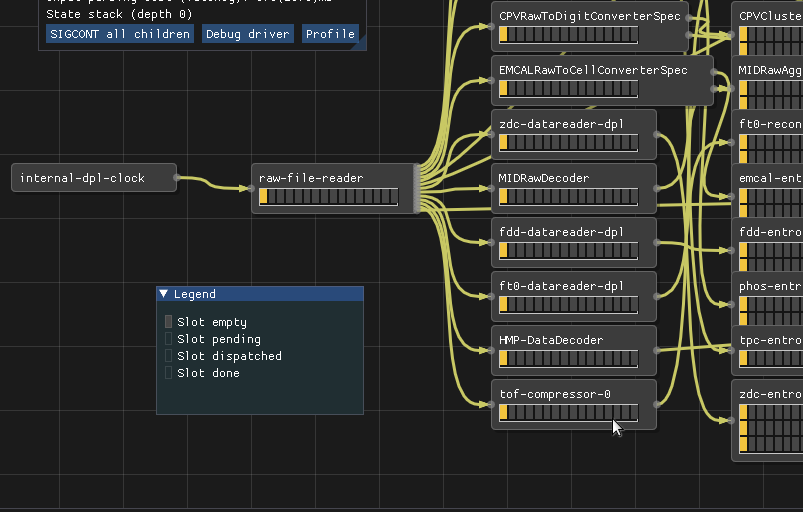The image size is (803, 512).
Task: Click the zdc-datareader-dpl output port
Action: [x=657, y=135]
